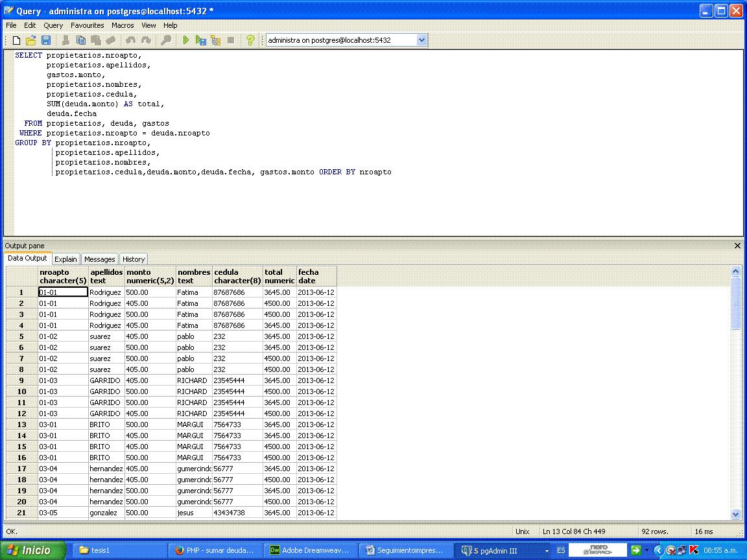Click the Find (key) toolbar icon
This screenshot has height=560, width=747.
click(x=166, y=40)
